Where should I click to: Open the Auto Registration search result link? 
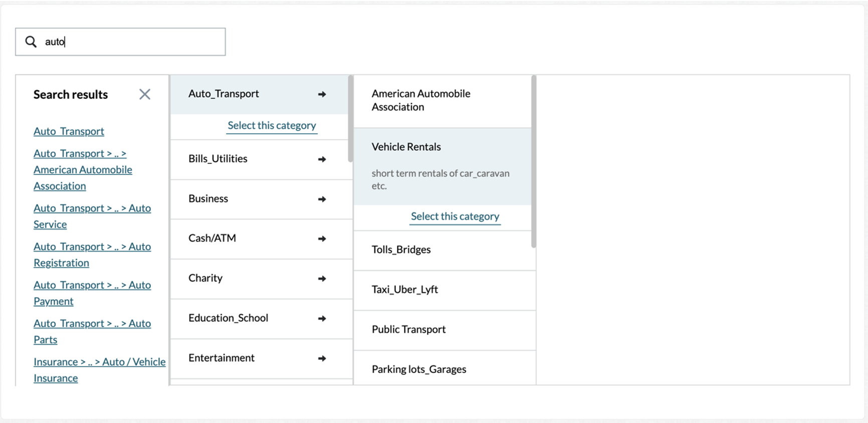92,255
